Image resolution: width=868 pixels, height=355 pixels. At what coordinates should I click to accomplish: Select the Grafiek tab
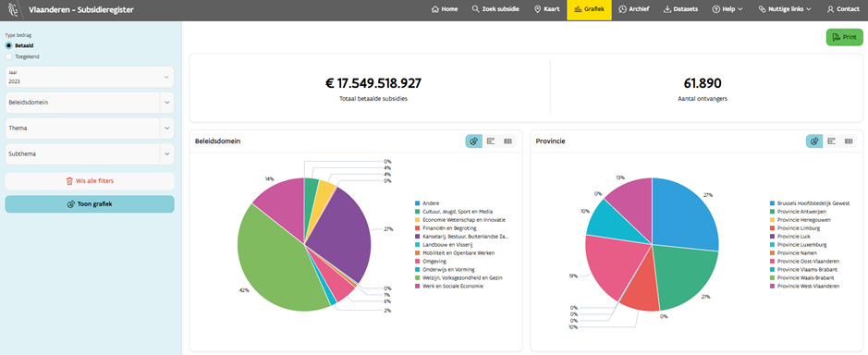point(589,9)
